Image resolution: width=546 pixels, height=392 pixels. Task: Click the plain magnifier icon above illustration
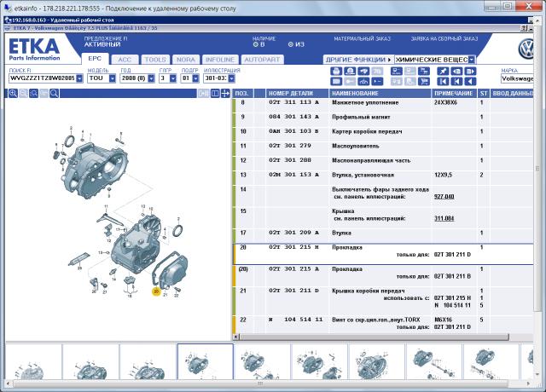click(54, 93)
